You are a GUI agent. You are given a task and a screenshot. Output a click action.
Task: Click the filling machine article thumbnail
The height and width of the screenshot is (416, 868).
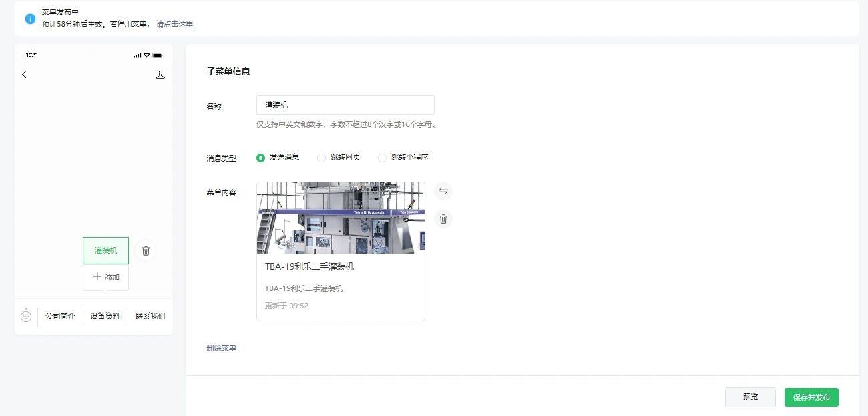[x=341, y=218]
